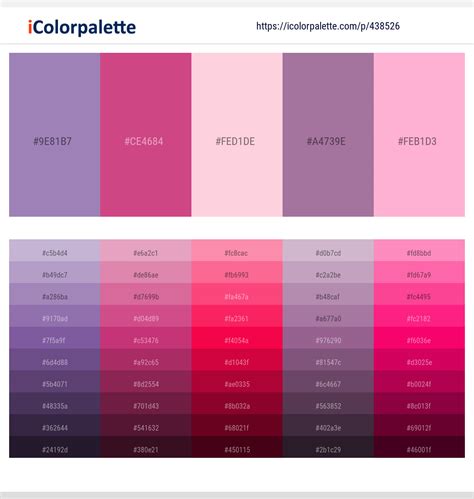The height and width of the screenshot is (499, 474).
Task: Open the icolorpalette.com/p/438526 link
Action: [328, 26]
